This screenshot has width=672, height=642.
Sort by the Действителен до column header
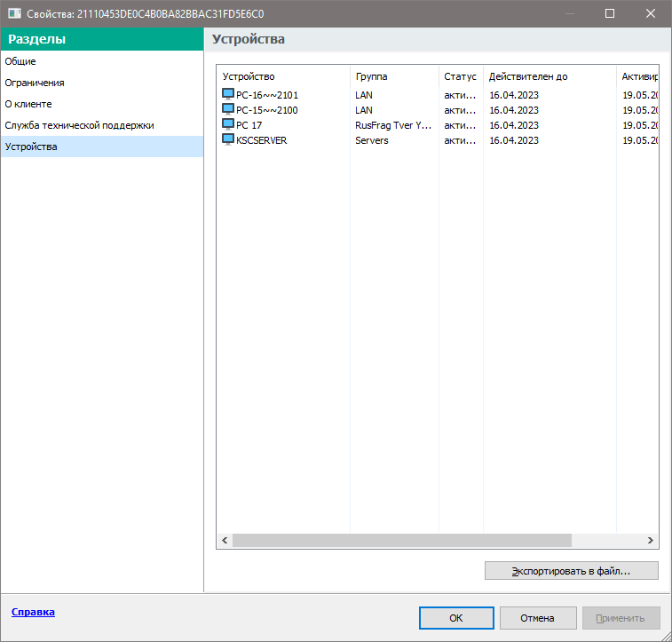coord(549,76)
